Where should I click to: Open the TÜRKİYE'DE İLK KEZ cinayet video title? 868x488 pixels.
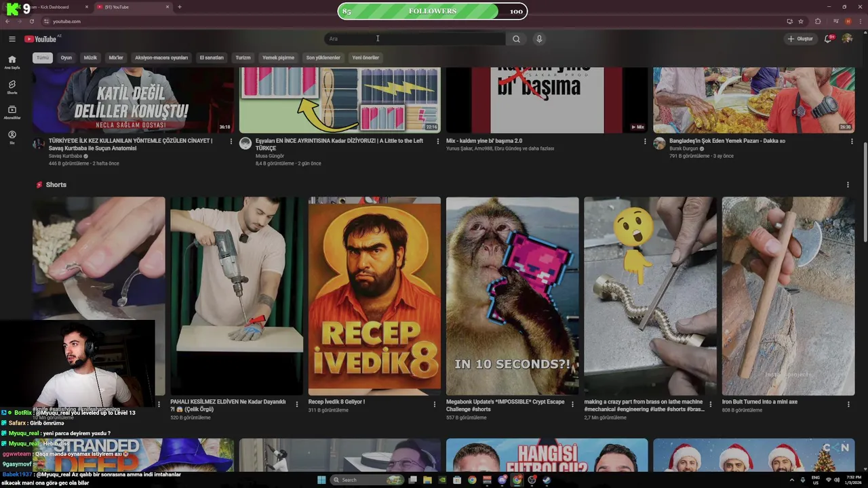[130, 144]
